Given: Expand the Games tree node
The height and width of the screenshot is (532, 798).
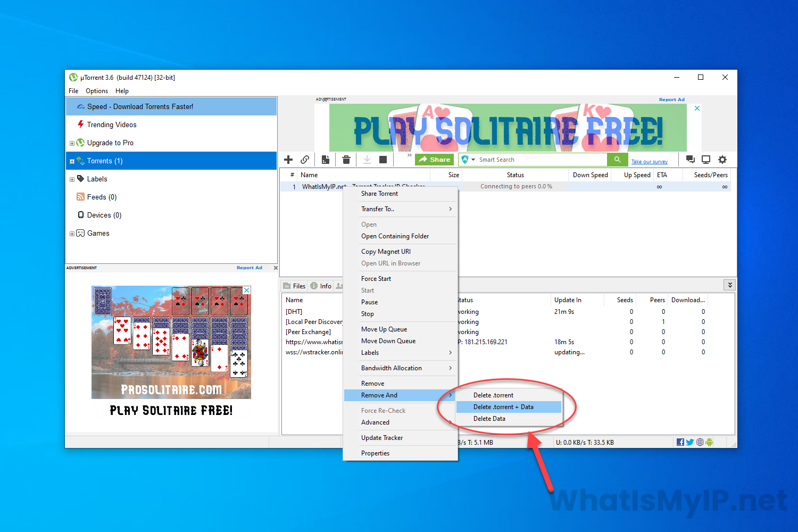Looking at the screenshot, I should coord(72,234).
